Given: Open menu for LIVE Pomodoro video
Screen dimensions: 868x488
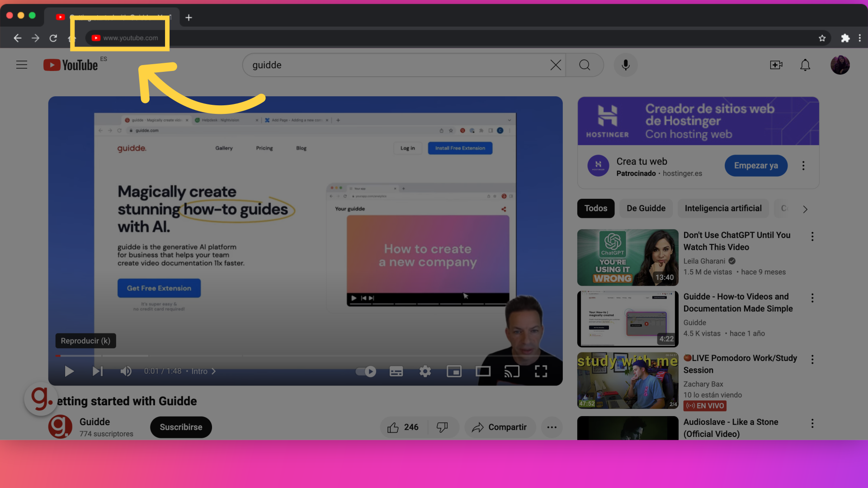Looking at the screenshot, I should click(x=812, y=360).
